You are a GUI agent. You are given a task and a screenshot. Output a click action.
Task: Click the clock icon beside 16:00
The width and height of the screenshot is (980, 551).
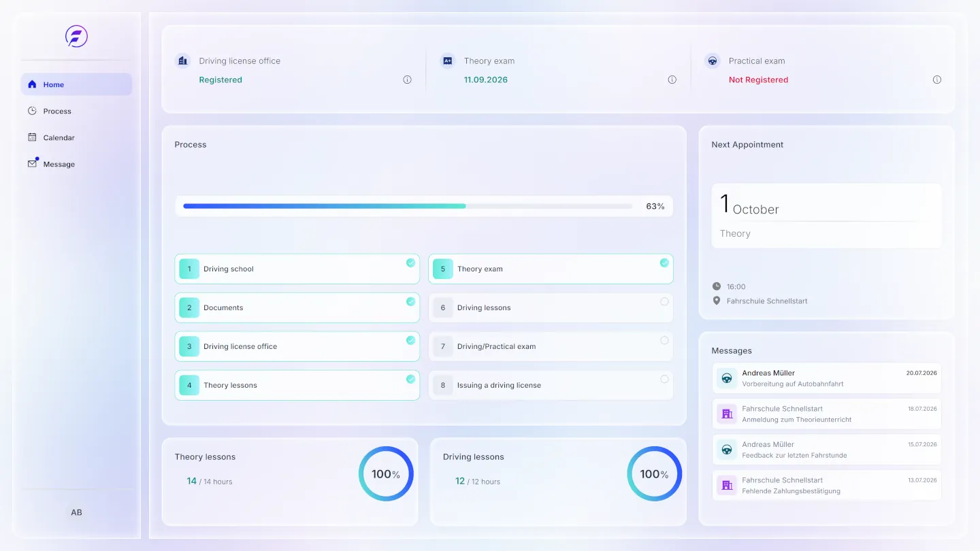716,286
